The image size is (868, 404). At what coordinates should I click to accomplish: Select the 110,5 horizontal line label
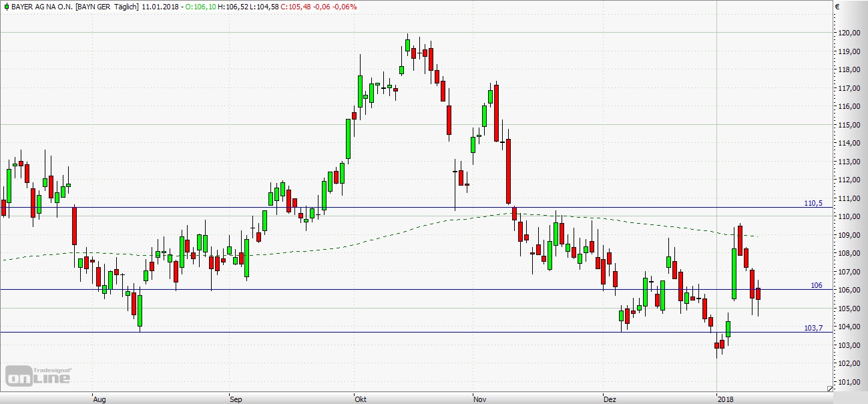(x=815, y=202)
